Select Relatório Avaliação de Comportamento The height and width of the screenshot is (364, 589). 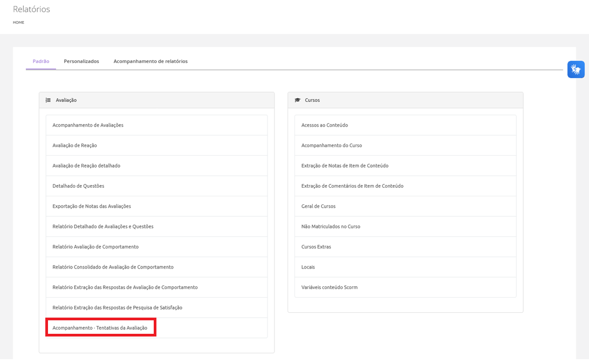pos(156,247)
